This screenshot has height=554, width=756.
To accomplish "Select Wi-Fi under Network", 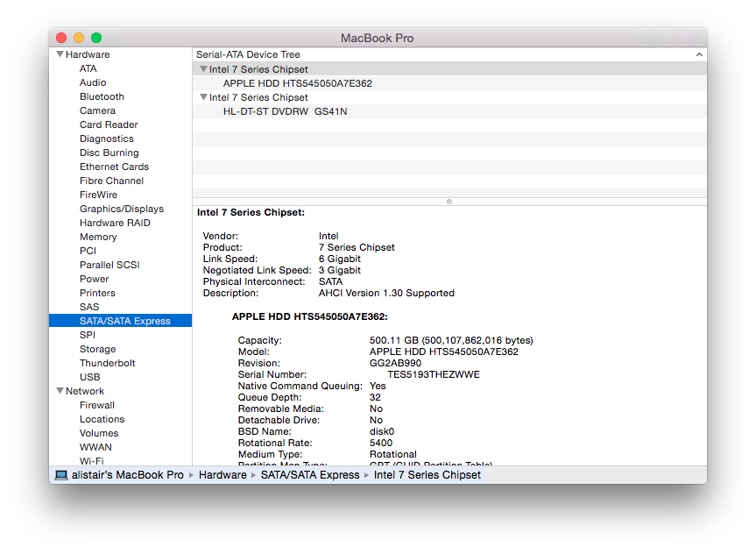I will [x=92, y=460].
